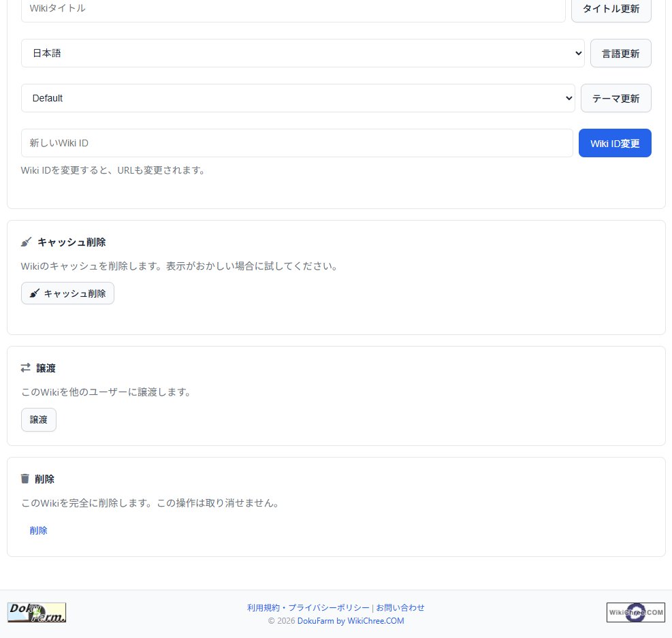The image size is (672, 638).
Task: Click the text 'このWikiを他のユーザーに譲渡します。'
Action: (x=107, y=392)
